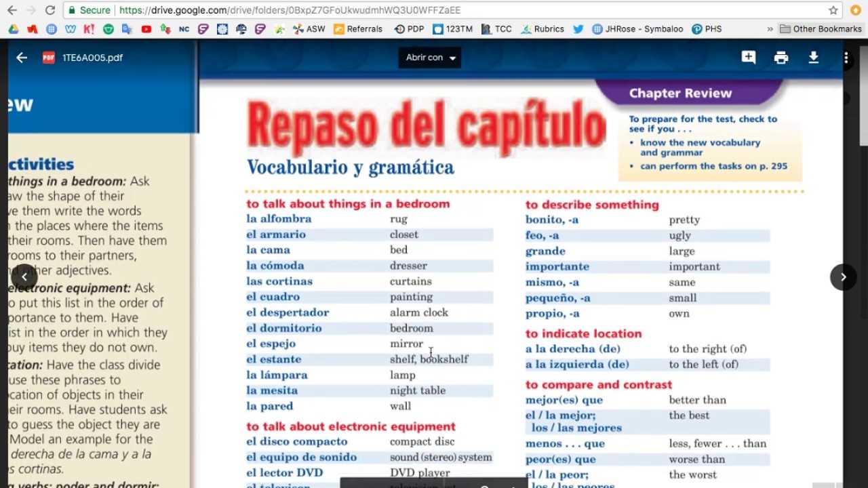Screen dimensions: 868x488
Task: Click the translation 'worse than'
Action: point(696,460)
